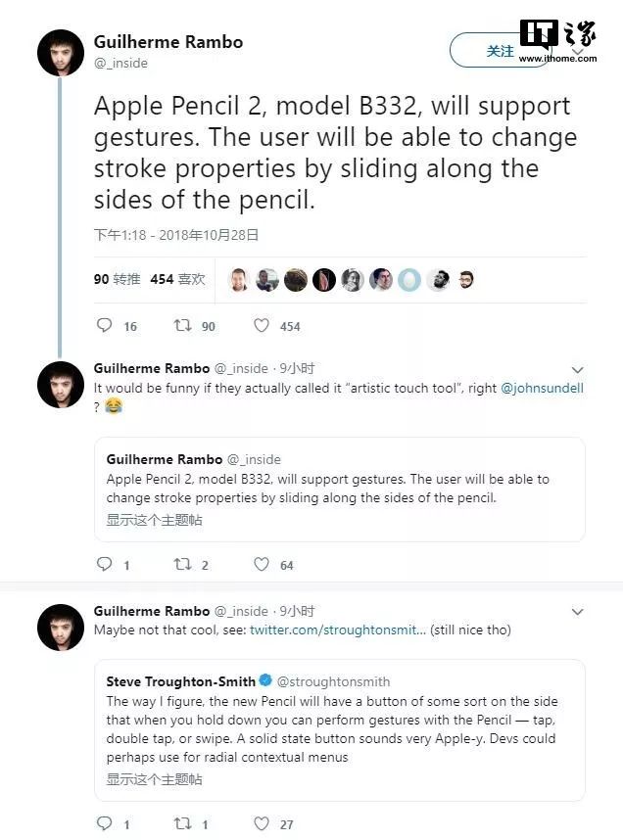
Task: Open the dropdown arrow on the second tweet
Action: [x=577, y=370]
